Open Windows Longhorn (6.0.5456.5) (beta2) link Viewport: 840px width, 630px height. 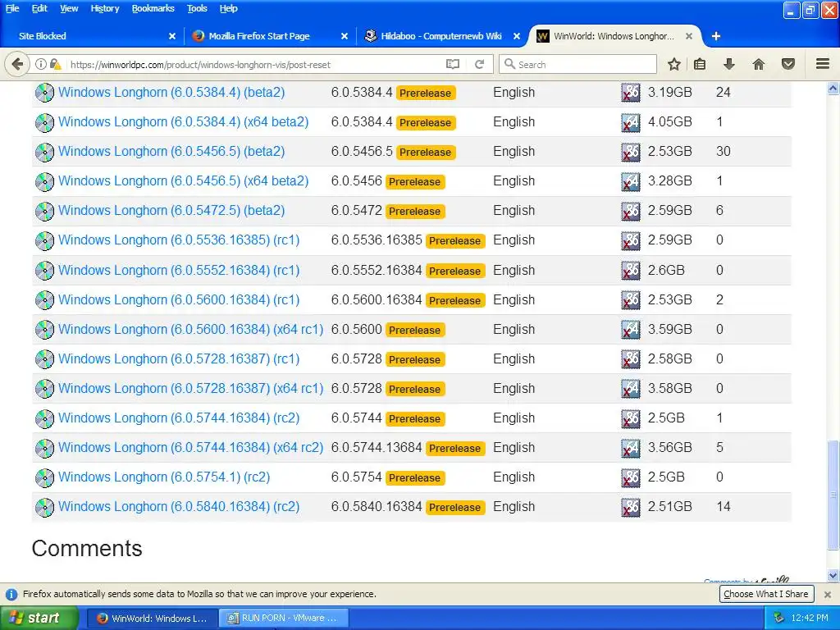coord(171,152)
